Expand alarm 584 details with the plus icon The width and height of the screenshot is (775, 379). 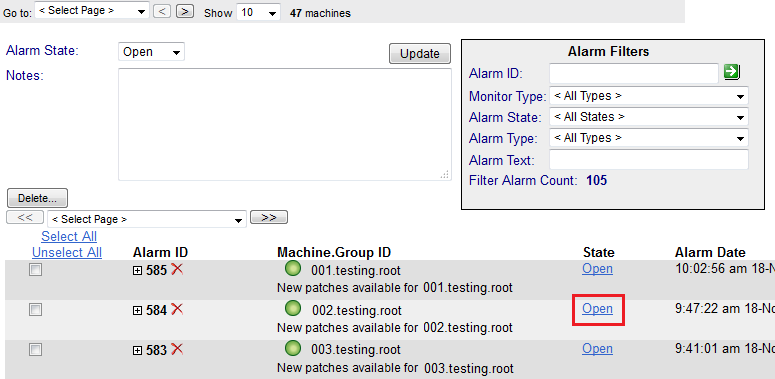[138, 311]
